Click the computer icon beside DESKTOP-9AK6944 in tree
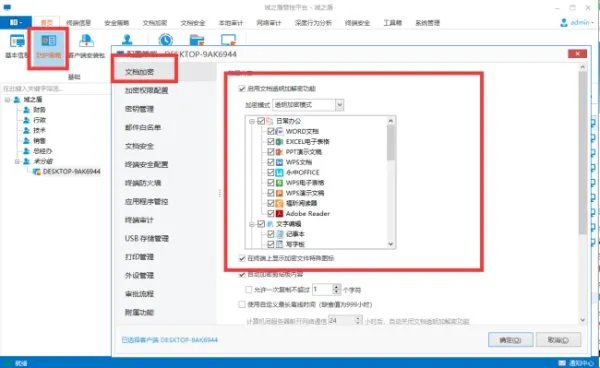The width and height of the screenshot is (600, 368). (x=36, y=172)
